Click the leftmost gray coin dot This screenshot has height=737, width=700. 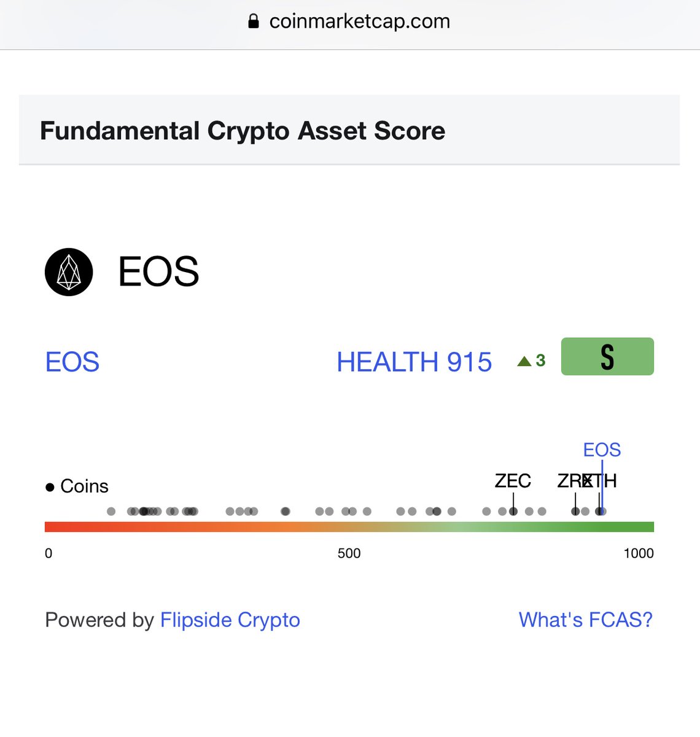tap(111, 511)
